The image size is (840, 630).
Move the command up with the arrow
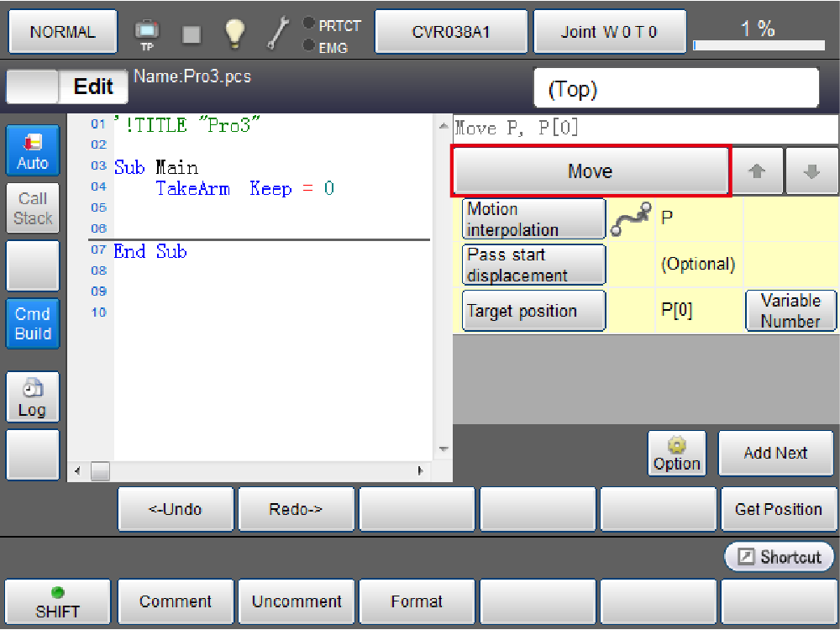point(758,171)
